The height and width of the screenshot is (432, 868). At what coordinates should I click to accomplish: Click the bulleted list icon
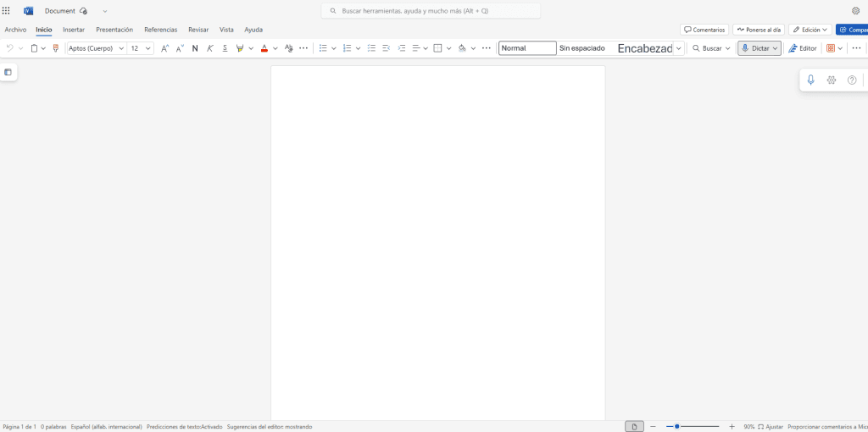[x=323, y=48]
